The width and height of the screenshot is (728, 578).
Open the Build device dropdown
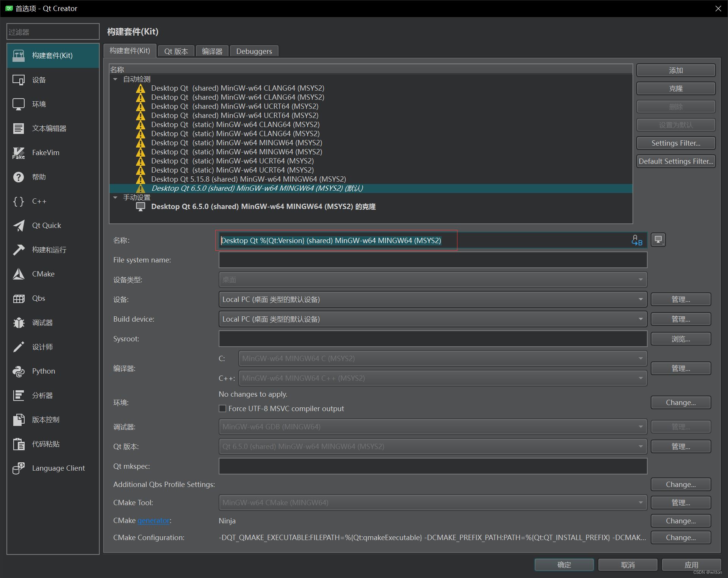click(432, 319)
